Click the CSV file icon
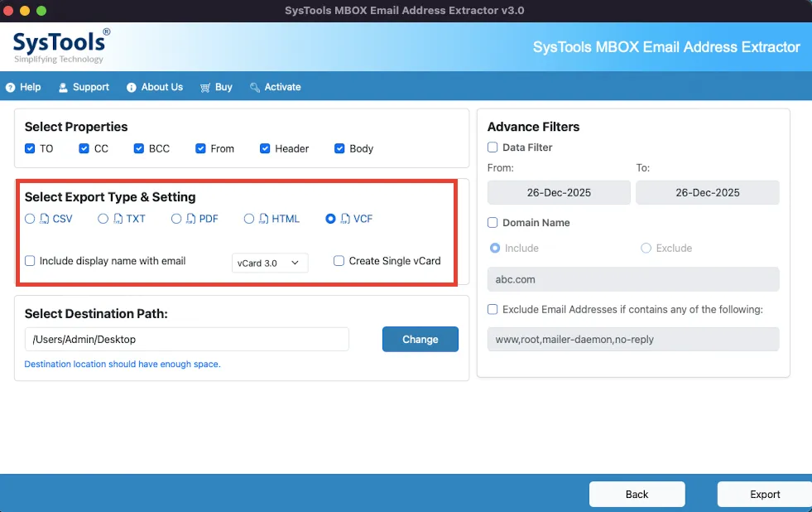The height and width of the screenshot is (512, 812). coord(45,219)
